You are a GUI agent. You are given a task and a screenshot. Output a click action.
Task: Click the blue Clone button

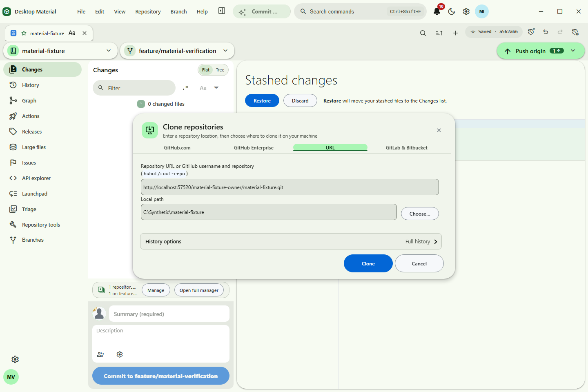coord(368,263)
